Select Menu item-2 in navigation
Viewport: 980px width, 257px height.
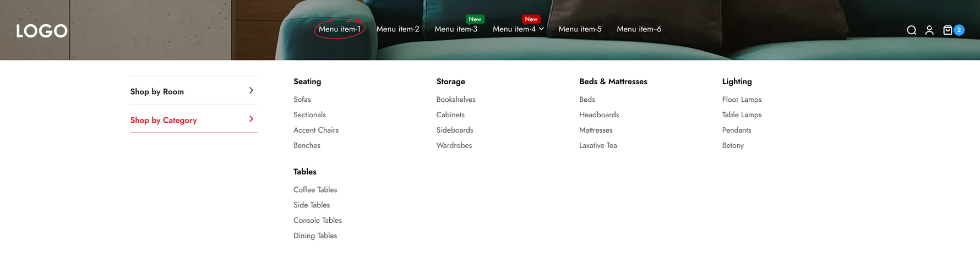click(x=398, y=29)
